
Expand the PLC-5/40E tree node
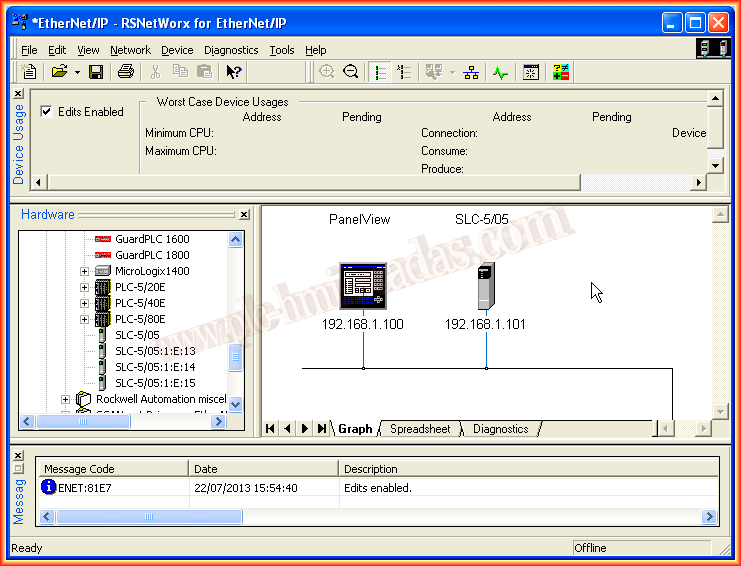coord(85,304)
